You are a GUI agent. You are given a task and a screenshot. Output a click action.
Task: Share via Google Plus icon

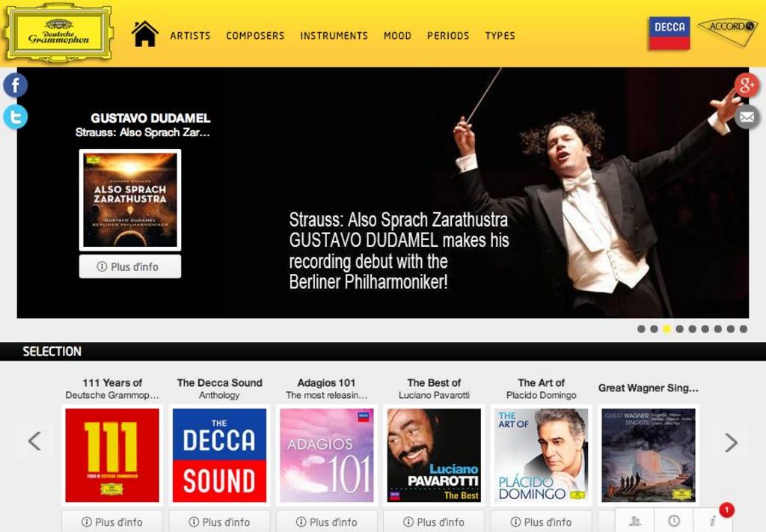(x=747, y=85)
